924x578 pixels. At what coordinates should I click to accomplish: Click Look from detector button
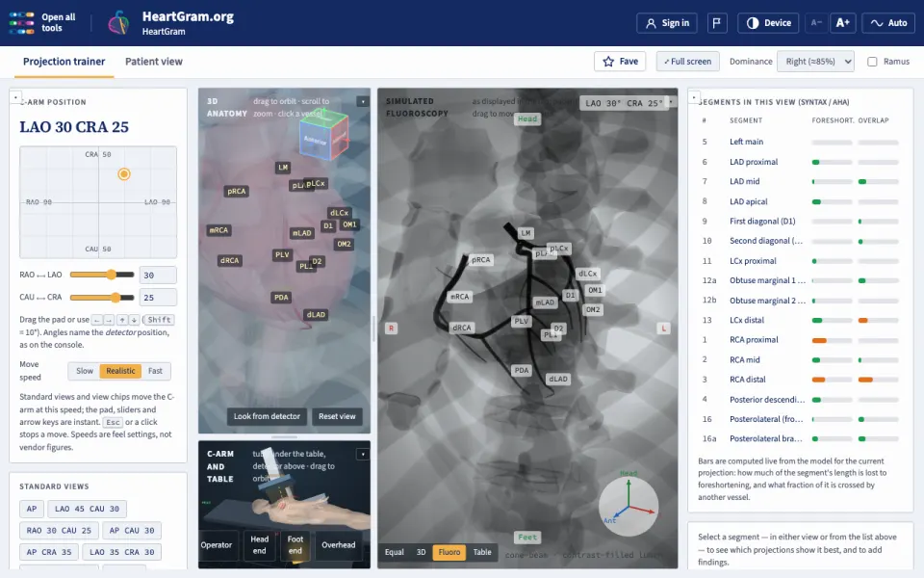point(267,416)
